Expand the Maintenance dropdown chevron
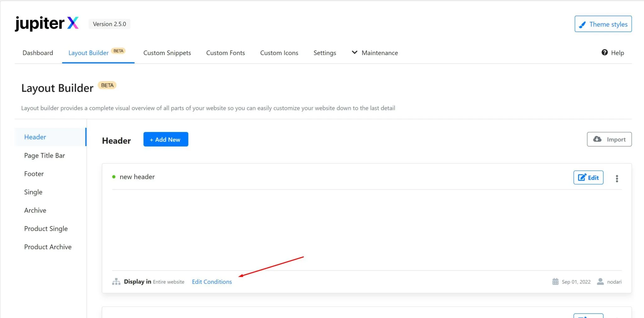The height and width of the screenshot is (318, 644). pyautogui.click(x=354, y=52)
